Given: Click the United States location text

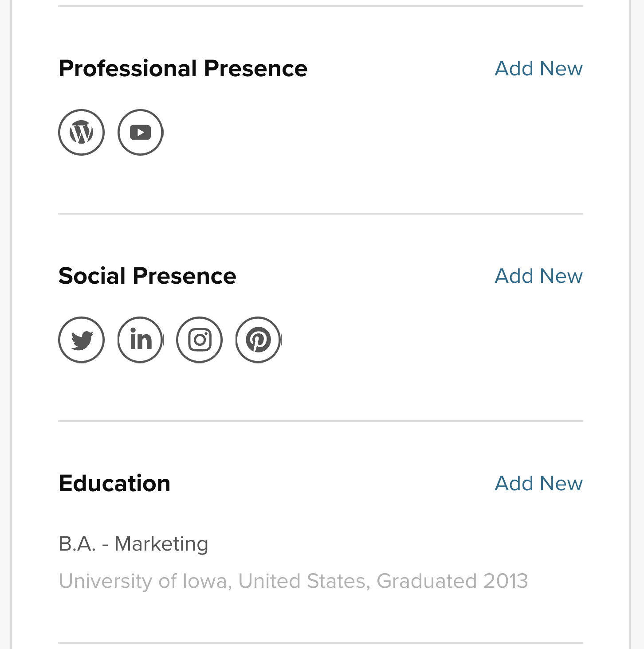Looking at the screenshot, I should coord(303,581).
